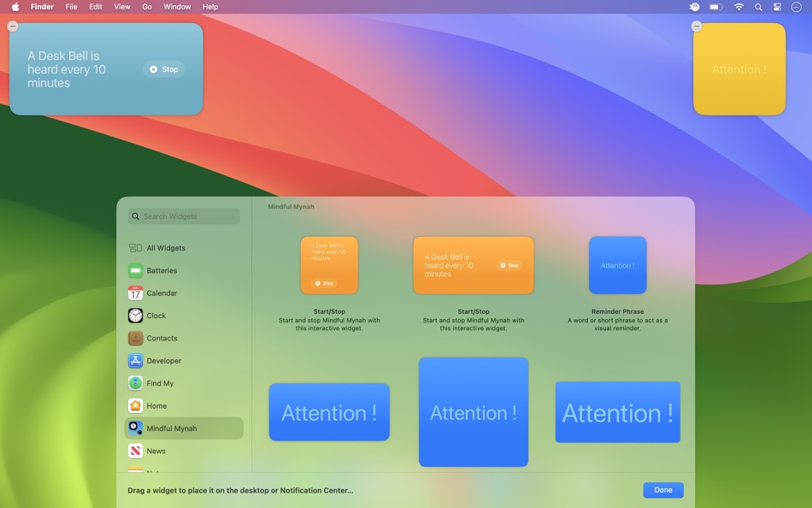
Task: Select the Contacts label in sidebar
Action: pos(162,338)
